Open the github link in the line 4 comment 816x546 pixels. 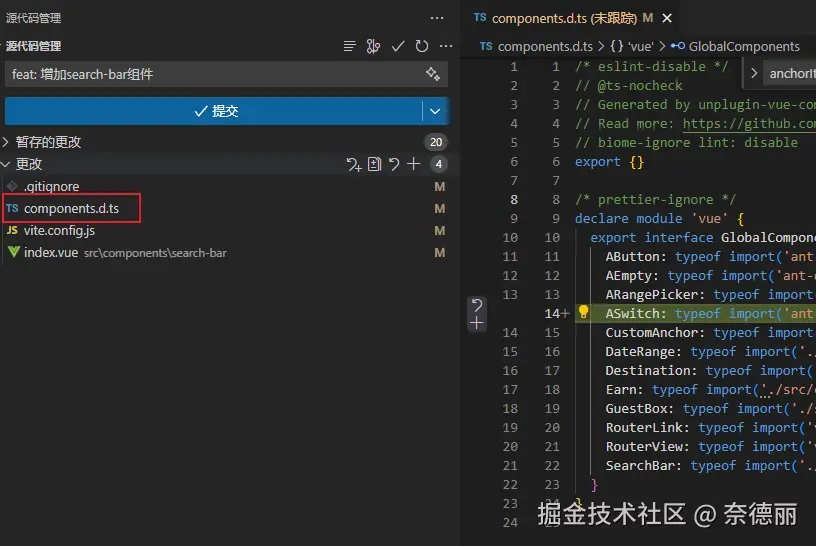click(x=749, y=124)
